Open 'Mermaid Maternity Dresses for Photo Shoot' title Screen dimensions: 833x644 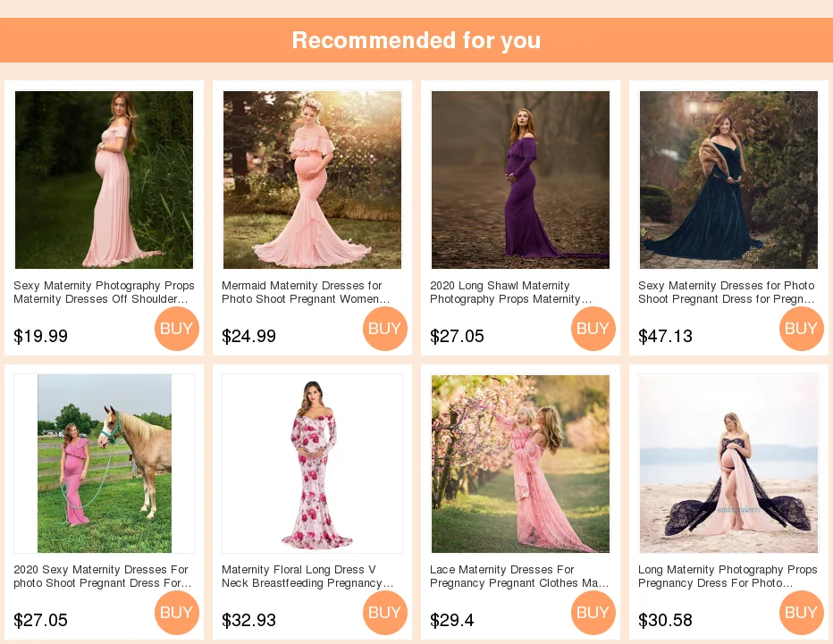306,293
